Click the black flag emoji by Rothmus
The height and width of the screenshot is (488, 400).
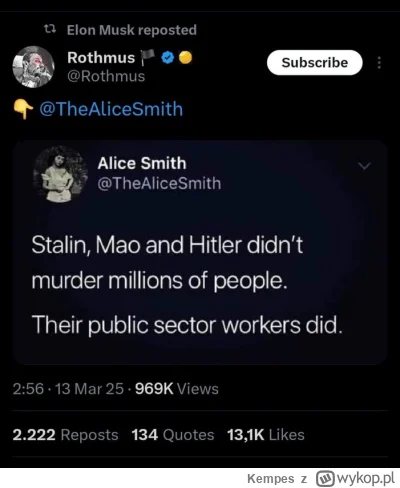pos(147,58)
